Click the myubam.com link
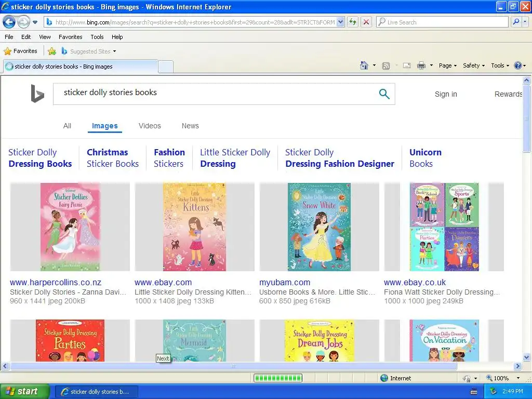Image resolution: width=532 pixels, height=399 pixels. point(285,282)
